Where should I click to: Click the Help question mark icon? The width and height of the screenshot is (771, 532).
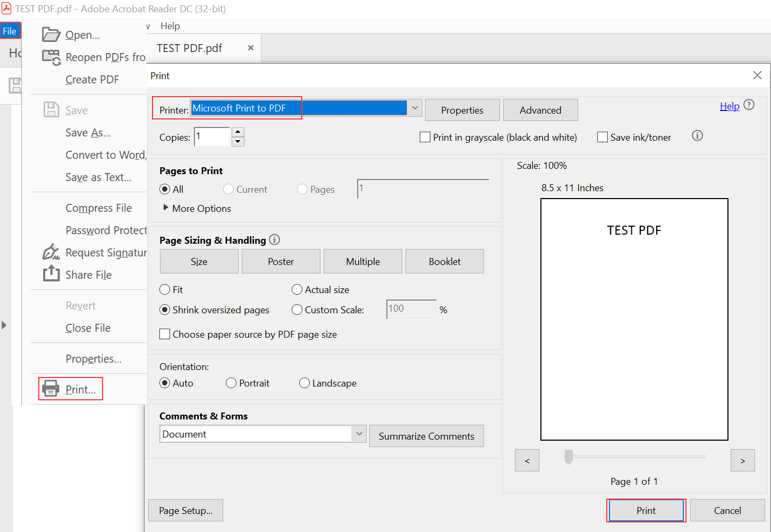coord(749,105)
